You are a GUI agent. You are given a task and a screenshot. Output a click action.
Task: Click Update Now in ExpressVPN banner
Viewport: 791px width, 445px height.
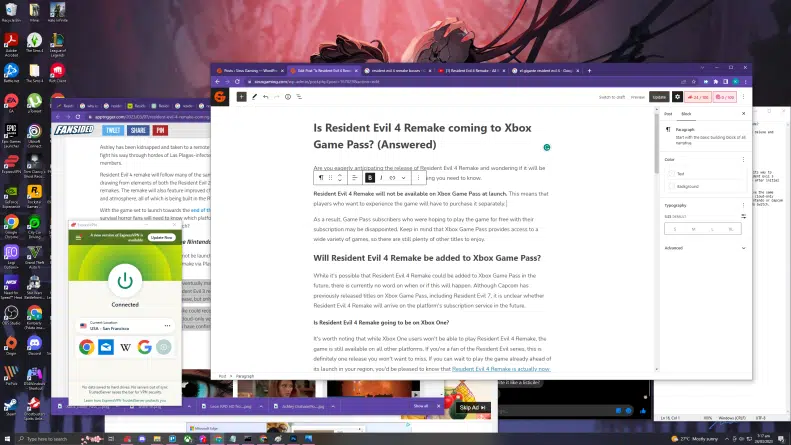point(161,238)
